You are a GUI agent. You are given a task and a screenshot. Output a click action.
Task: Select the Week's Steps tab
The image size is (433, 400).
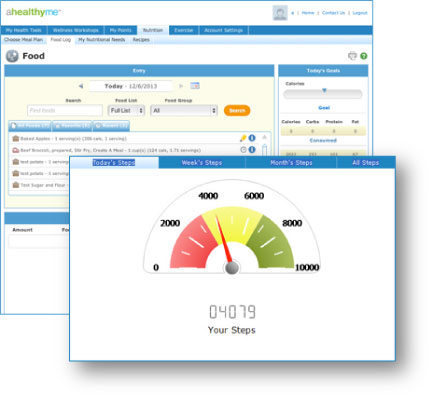click(202, 163)
